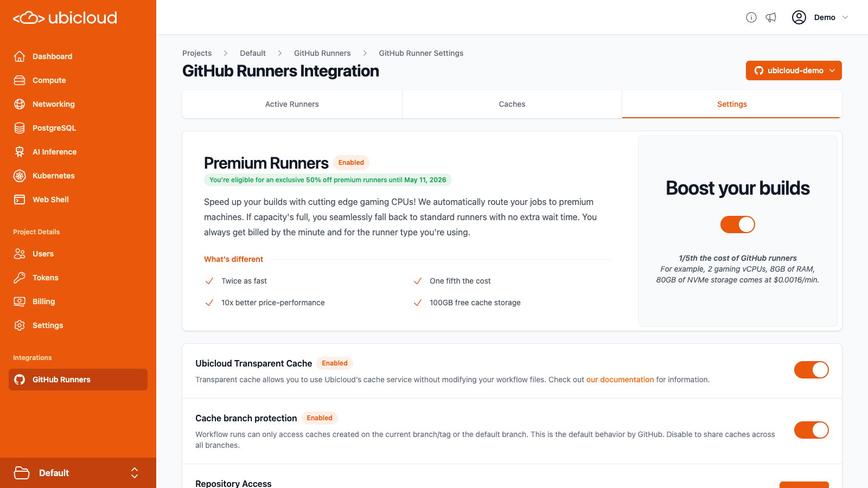Open Tokens under Project Details

[x=78, y=278]
